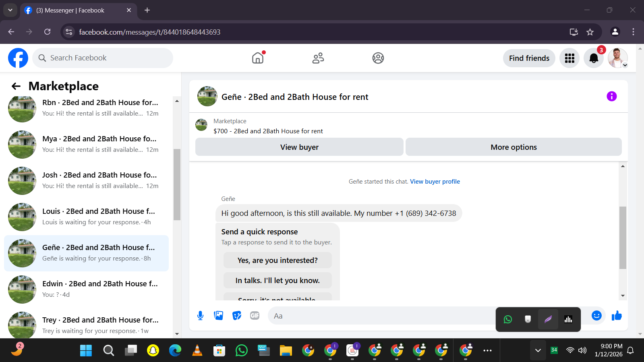Send a thumbs-up like
644x362 pixels.
[x=617, y=316]
